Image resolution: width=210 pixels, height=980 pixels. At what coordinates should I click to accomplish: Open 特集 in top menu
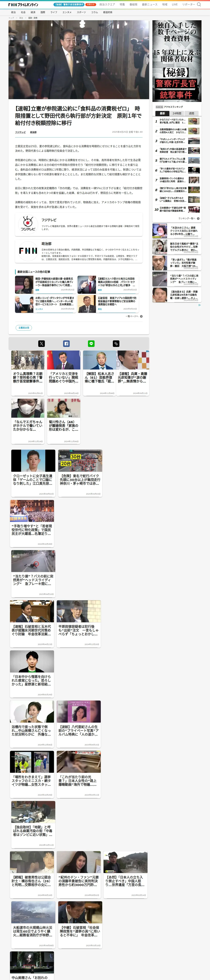(x=122, y=5)
